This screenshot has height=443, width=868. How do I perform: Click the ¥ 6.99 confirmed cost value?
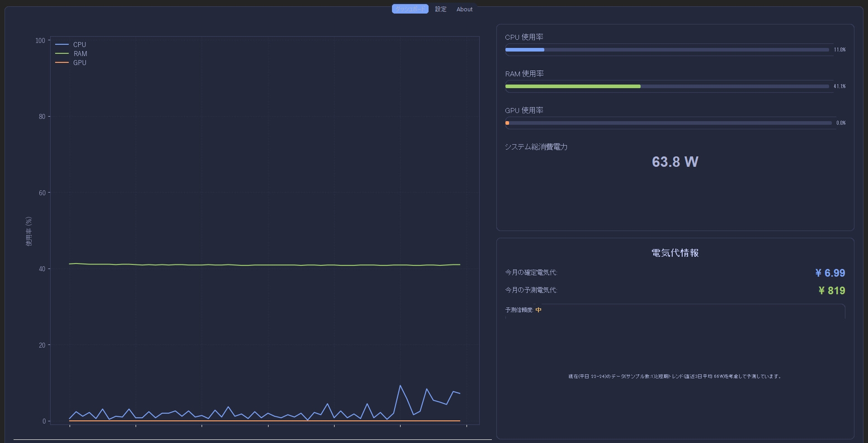(830, 273)
